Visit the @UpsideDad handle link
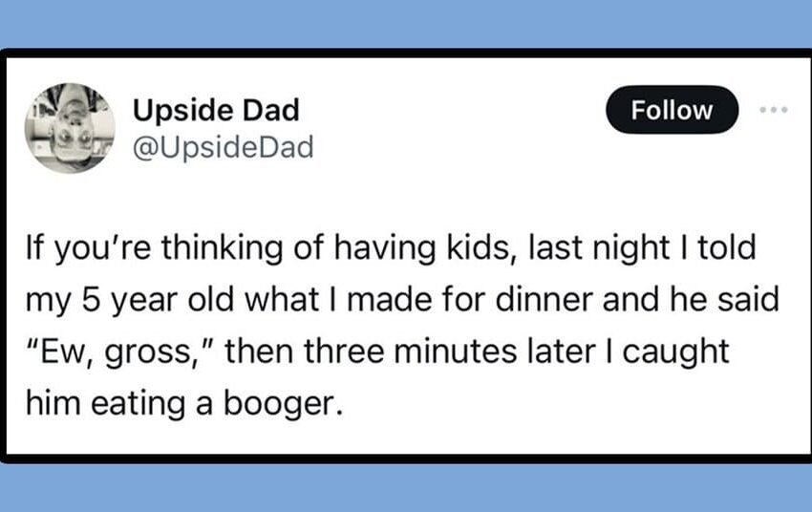The image size is (812, 512). pos(224,147)
